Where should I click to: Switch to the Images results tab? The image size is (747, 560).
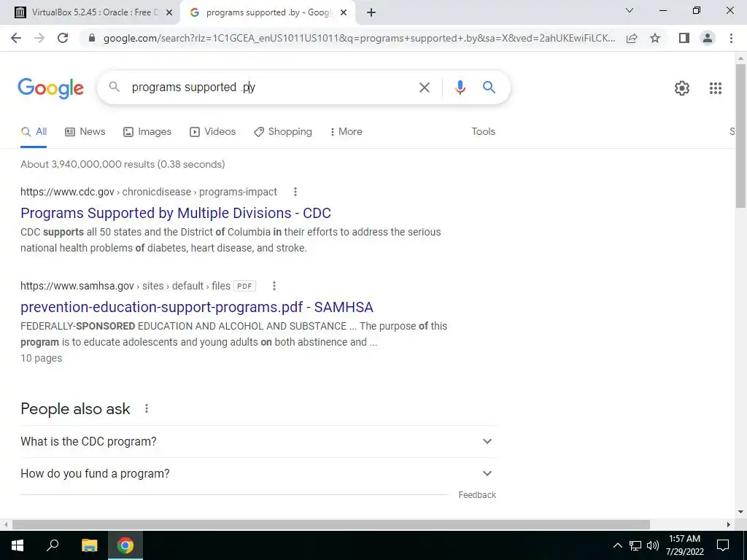tap(147, 132)
